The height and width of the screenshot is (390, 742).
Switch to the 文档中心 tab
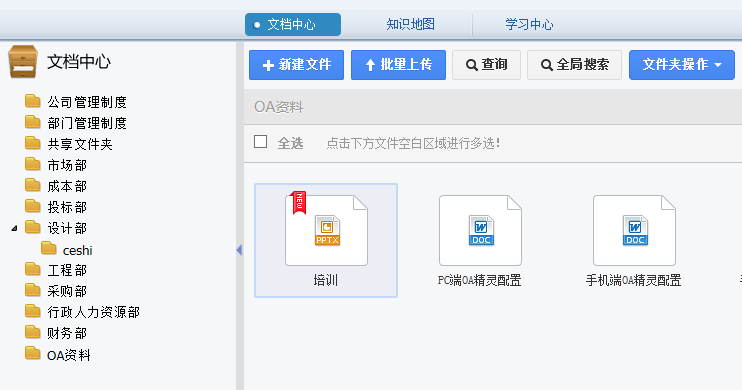tap(293, 25)
